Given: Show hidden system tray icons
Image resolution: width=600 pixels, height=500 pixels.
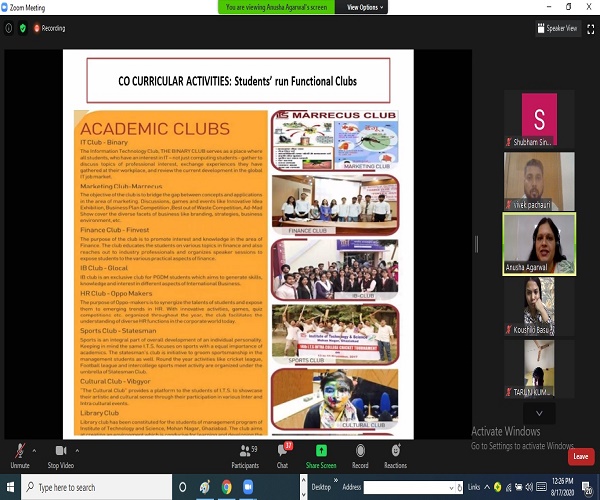Looking at the screenshot, I should (487, 487).
